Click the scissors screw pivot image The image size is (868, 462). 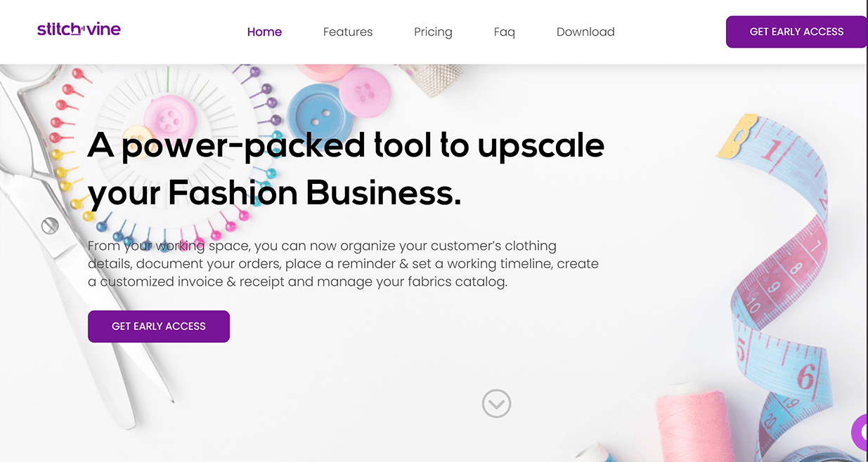coord(49,226)
